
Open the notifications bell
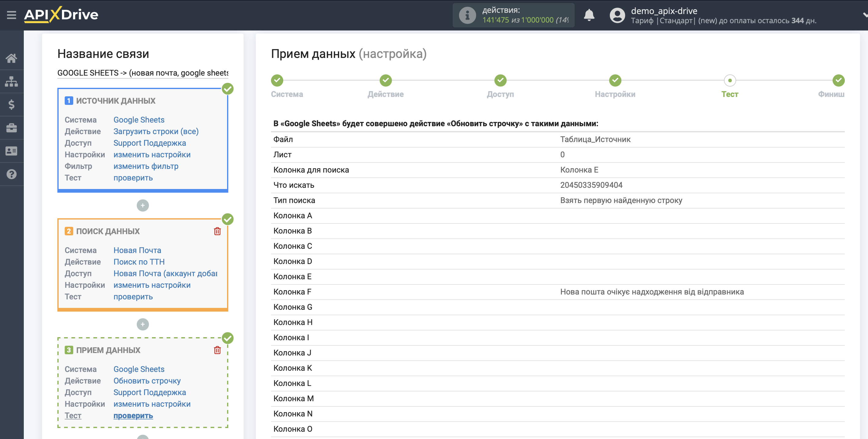[589, 15]
